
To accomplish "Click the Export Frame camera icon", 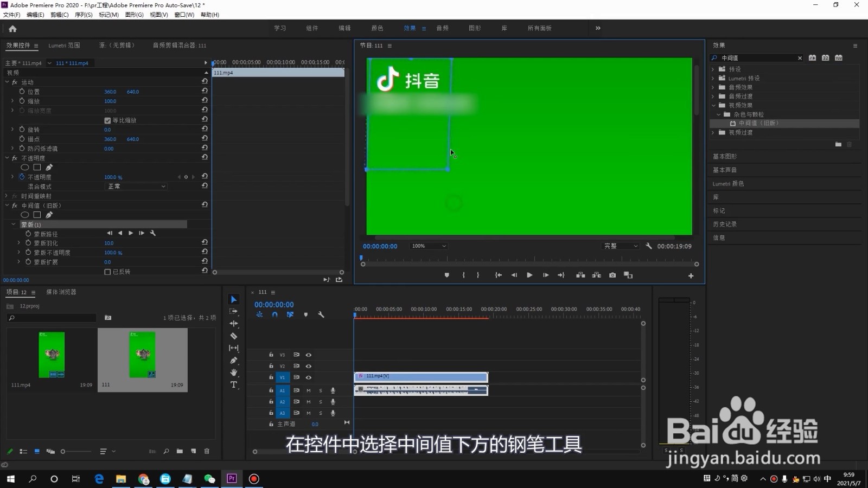I will click(x=612, y=275).
